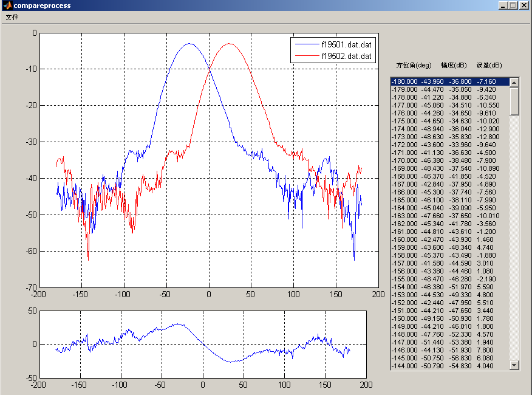This screenshot has width=532, height=395.
Task: Select the row starting with -177.000
Action: (x=450, y=105)
